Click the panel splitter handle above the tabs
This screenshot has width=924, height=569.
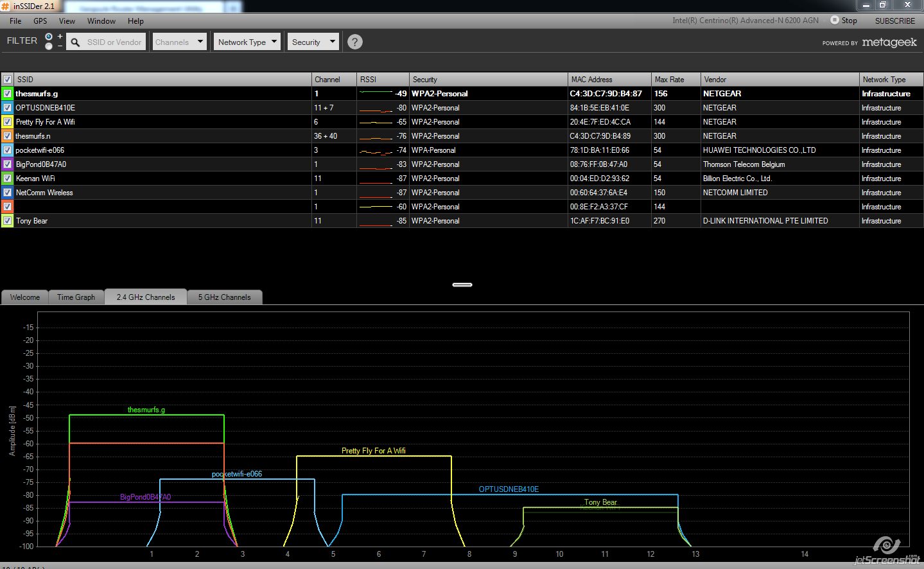462,284
